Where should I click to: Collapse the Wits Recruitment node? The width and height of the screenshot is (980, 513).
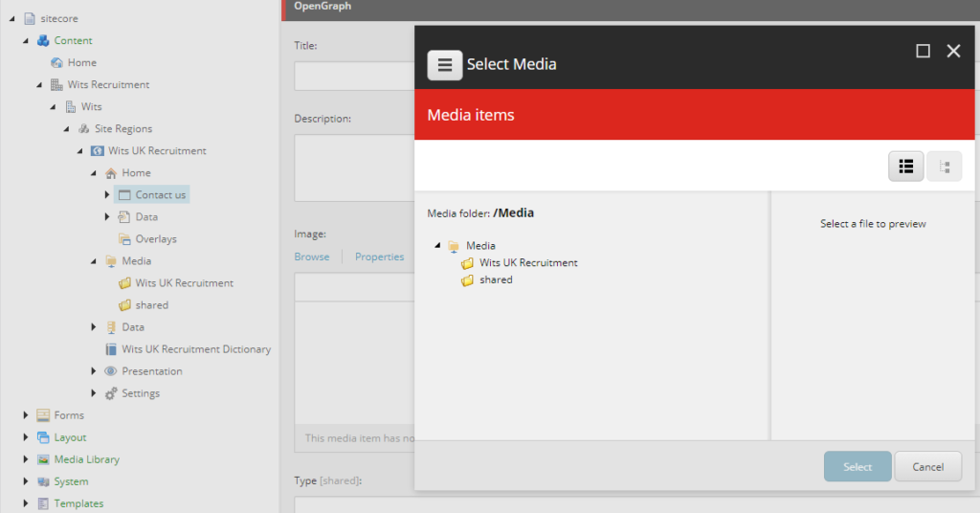[x=39, y=84]
